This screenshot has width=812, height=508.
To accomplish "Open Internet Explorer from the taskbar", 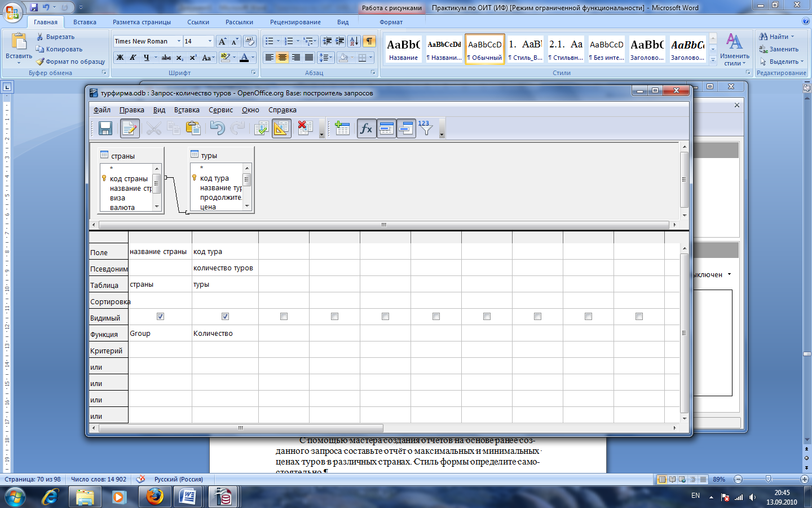I will click(x=50, y=497).
